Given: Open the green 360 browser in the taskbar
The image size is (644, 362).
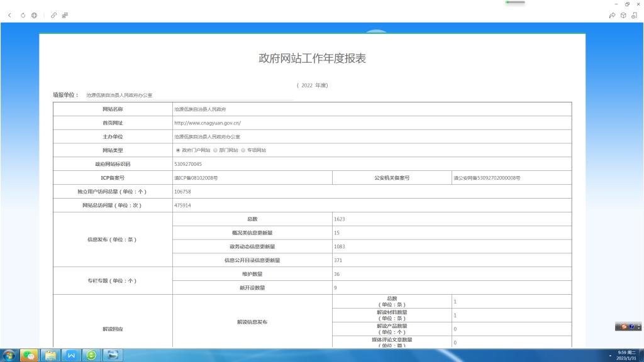Looking at the screenshot, I should [91, 355].
